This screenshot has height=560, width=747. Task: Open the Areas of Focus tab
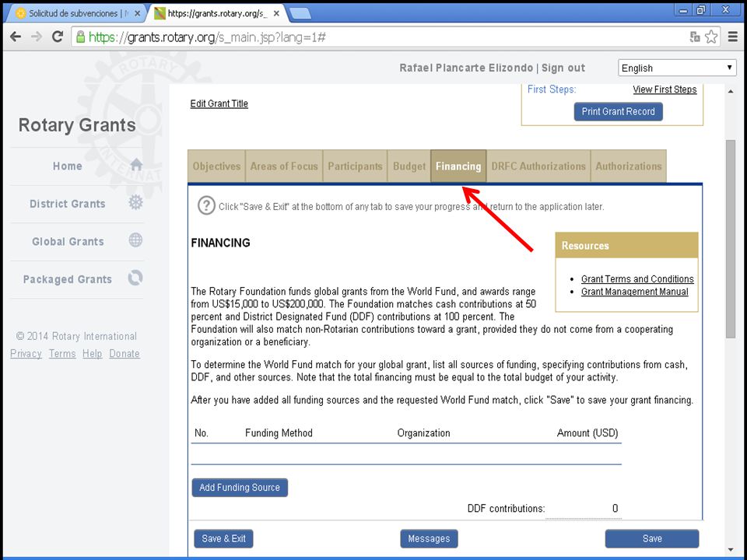[284, 166]
